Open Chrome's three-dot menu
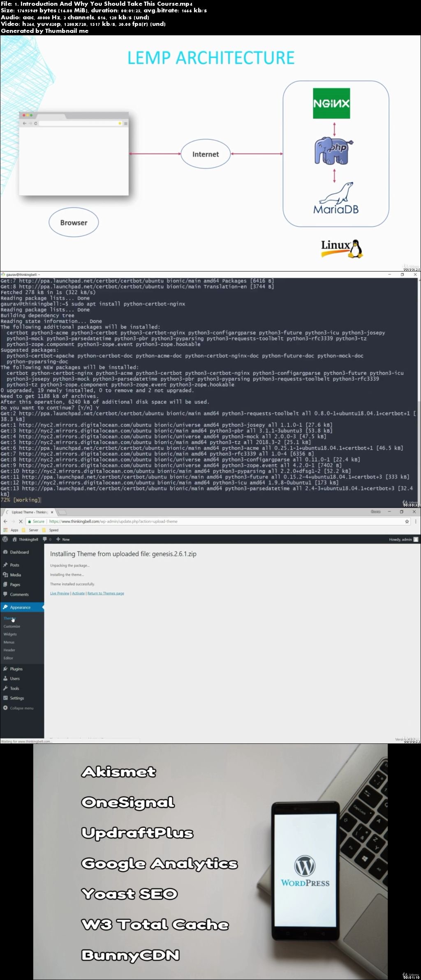The width and height of the screenshot is (421, 980). coord(416,521)
